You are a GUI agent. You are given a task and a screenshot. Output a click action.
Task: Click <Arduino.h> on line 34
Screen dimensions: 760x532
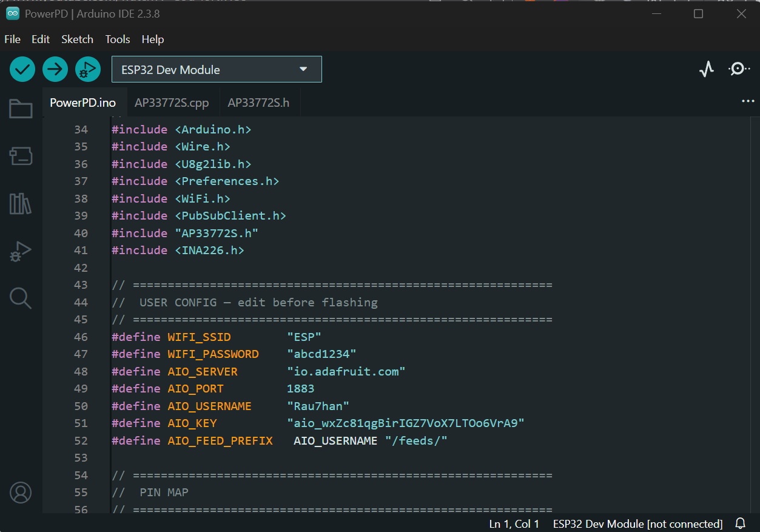point(213,129)
